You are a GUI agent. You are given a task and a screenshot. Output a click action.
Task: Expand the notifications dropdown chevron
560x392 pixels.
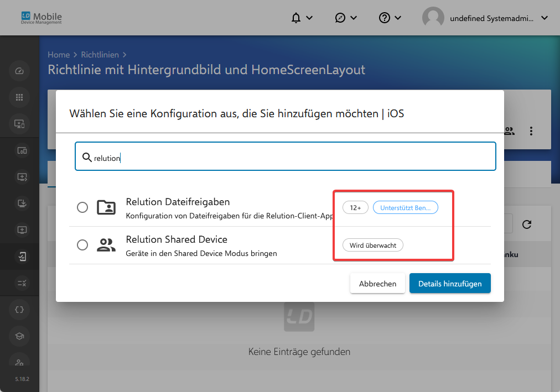point(309,18)
